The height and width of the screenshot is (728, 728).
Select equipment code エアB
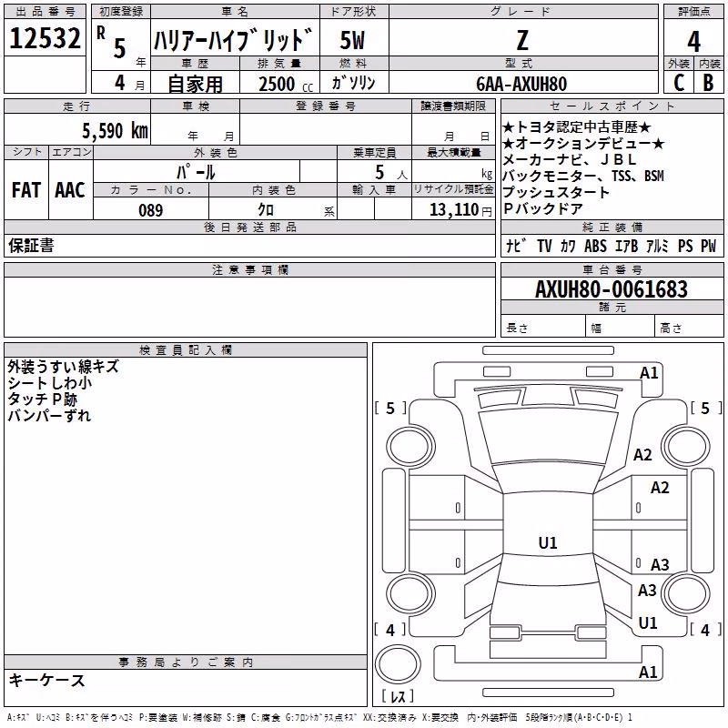click(627, 246)
